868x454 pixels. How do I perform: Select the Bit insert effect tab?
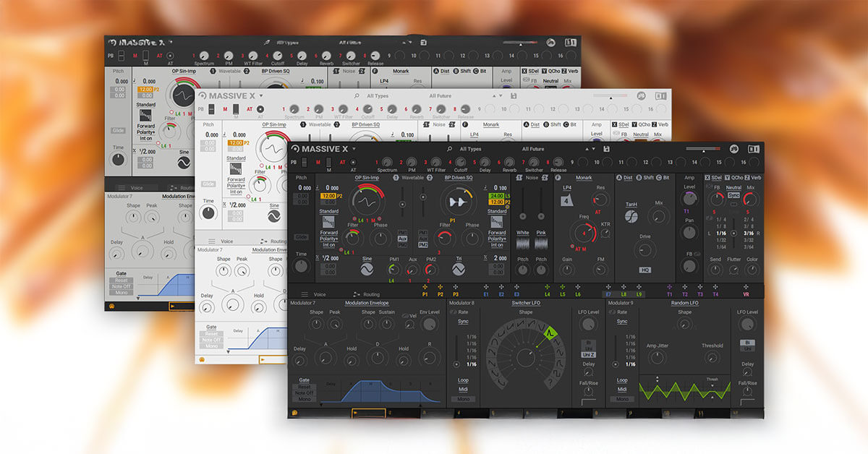tap(663, 178)
